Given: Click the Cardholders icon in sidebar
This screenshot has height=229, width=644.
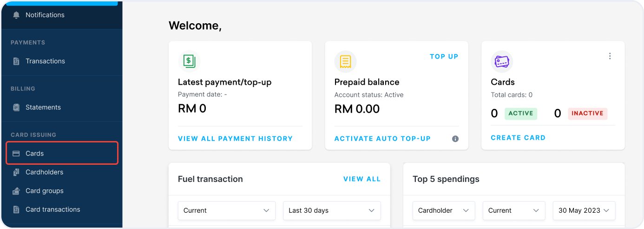Looking at the screenshot, I should pyautogui.click(x=17, y=172).
